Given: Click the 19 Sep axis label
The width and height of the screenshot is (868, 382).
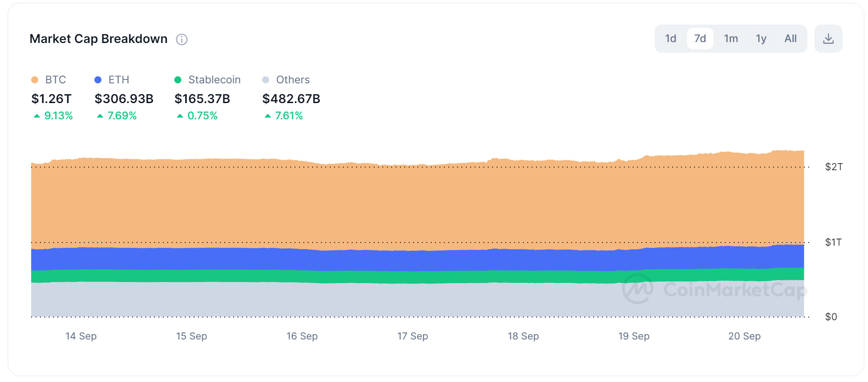Looking at the screenshot, I should 634,336.
